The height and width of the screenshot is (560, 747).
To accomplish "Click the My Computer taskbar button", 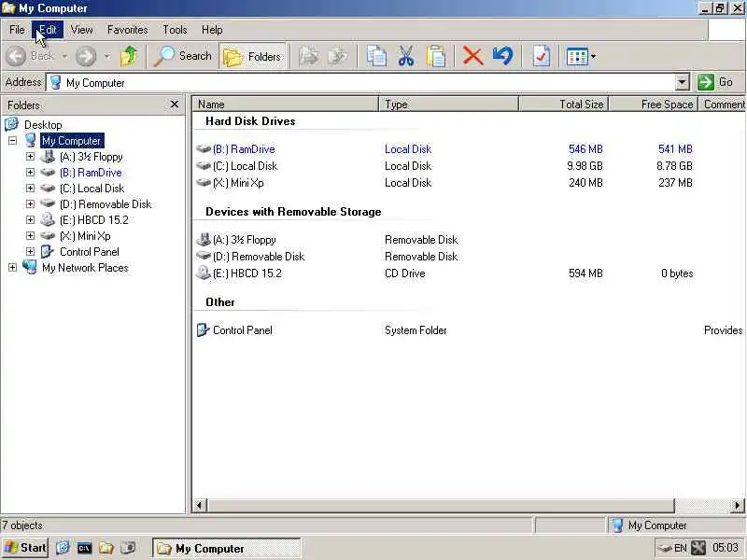I will click(227, 548).
